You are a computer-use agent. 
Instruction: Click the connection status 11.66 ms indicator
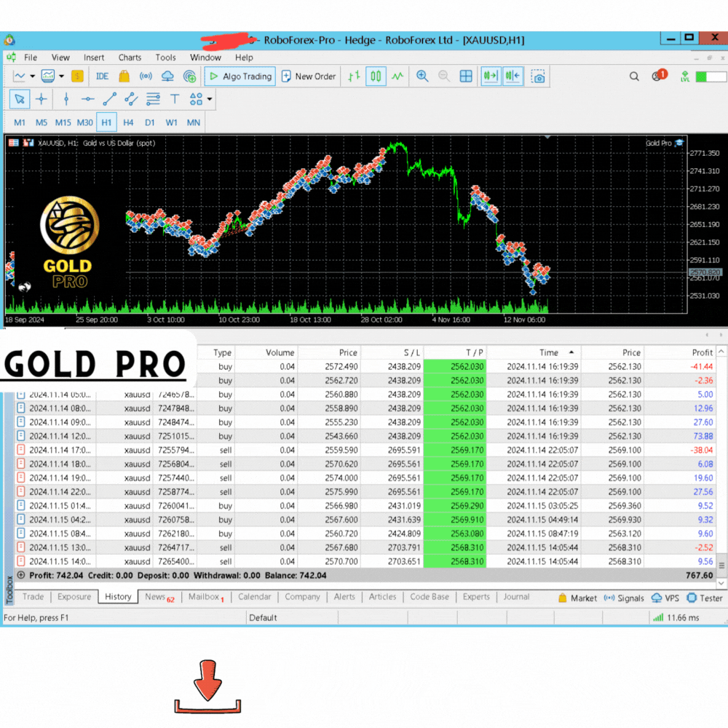[x=676, y=617]
